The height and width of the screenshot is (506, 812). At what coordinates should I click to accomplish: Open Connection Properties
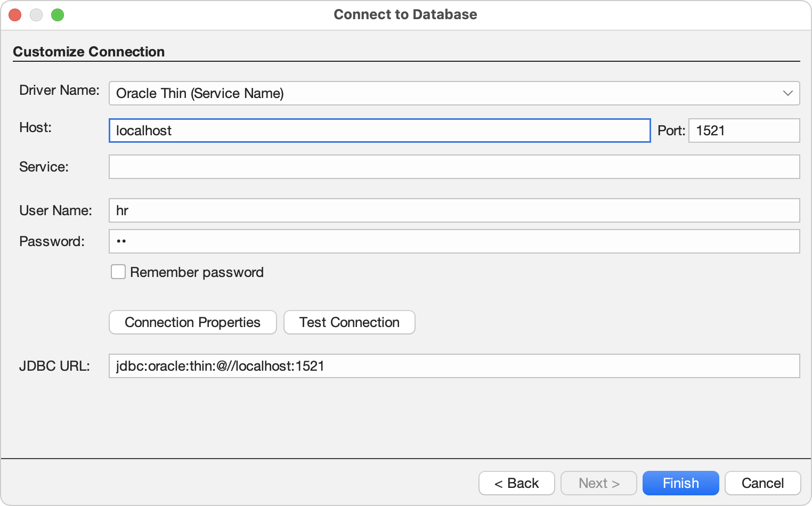[x=192, y=322]
